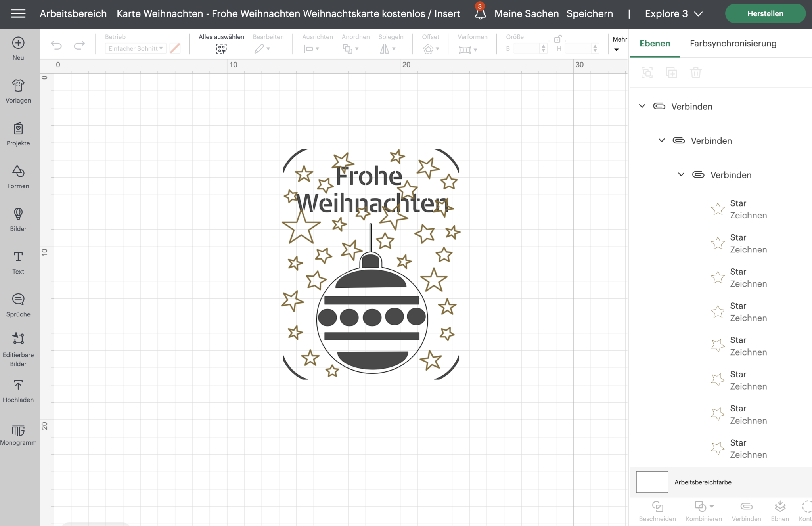
Task: Toggle the size lock aspect ratio
Action: pyautogui.click(x=557, y=39)
